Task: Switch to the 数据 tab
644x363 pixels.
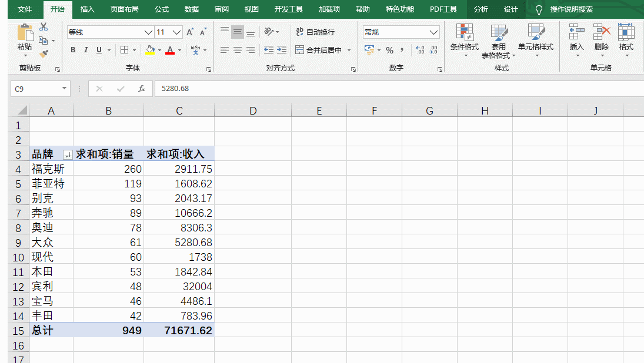Action: 191,9
